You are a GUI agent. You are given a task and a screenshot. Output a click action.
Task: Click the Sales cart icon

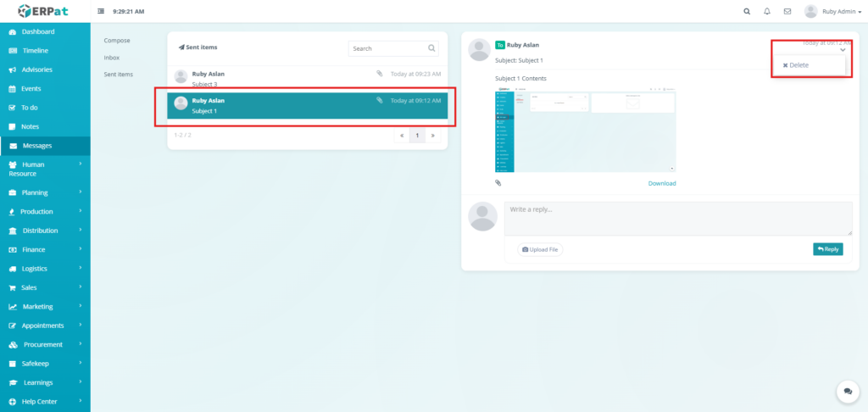[x=13, y=288]
